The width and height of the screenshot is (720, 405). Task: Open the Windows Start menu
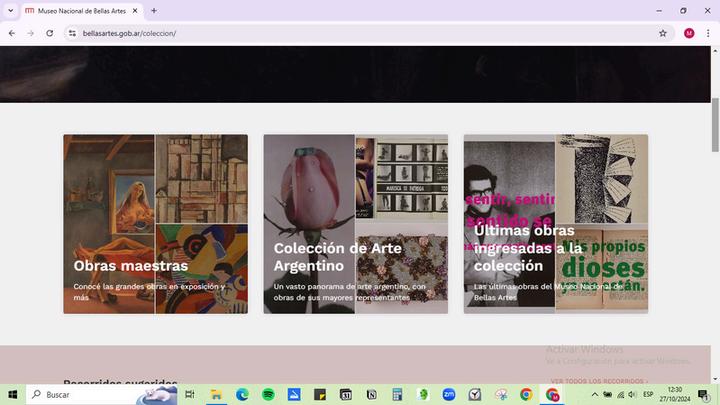coord(13,394)
